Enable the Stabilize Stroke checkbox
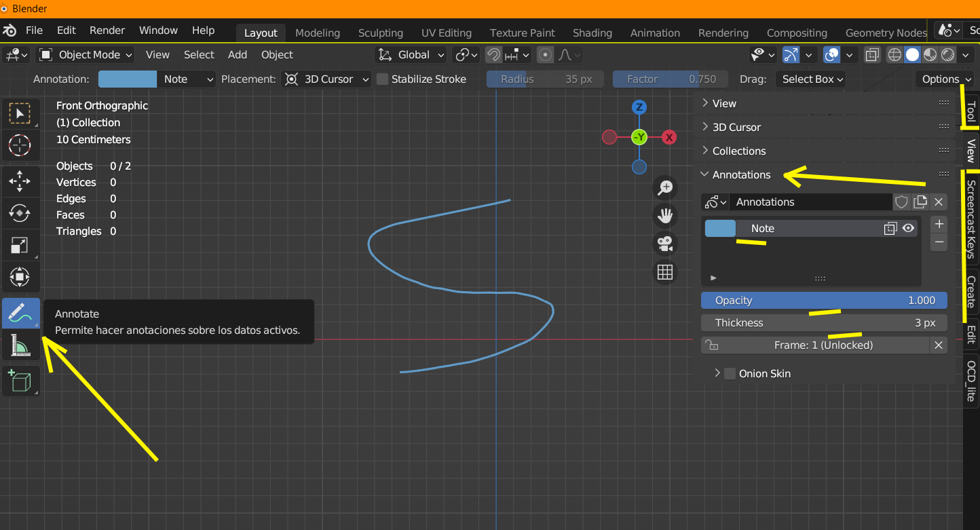980x530 pixels. 383,79
